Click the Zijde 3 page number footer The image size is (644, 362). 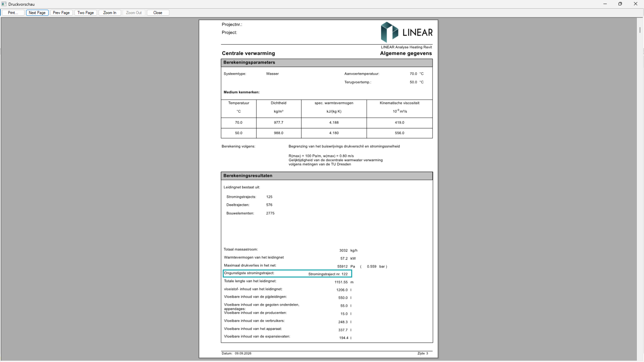pyautogui.click(x=423, y=353)
